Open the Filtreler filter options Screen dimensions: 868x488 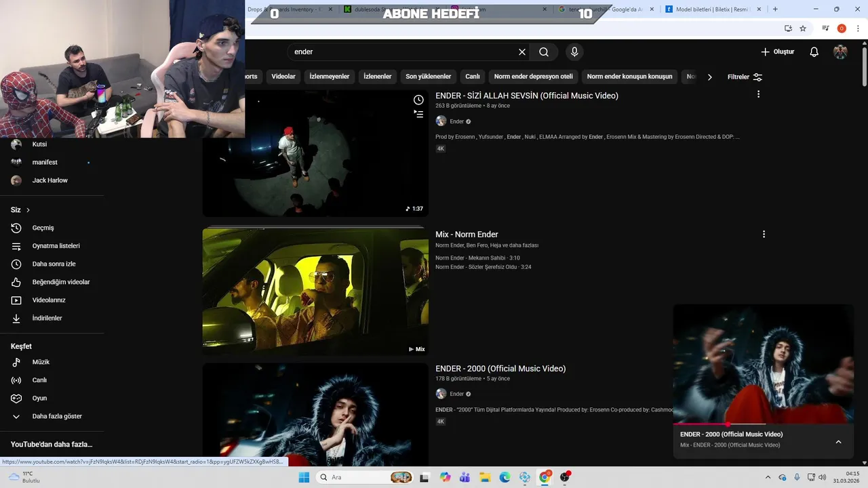[745, 77]
